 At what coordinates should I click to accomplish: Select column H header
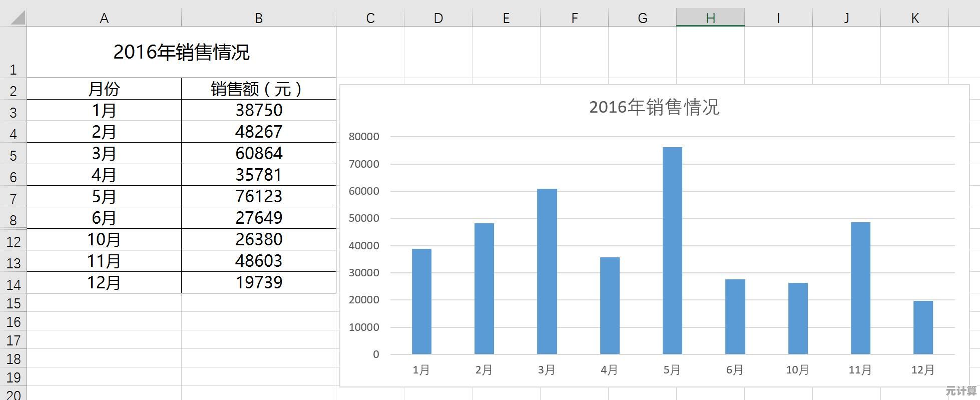[710, 19]
